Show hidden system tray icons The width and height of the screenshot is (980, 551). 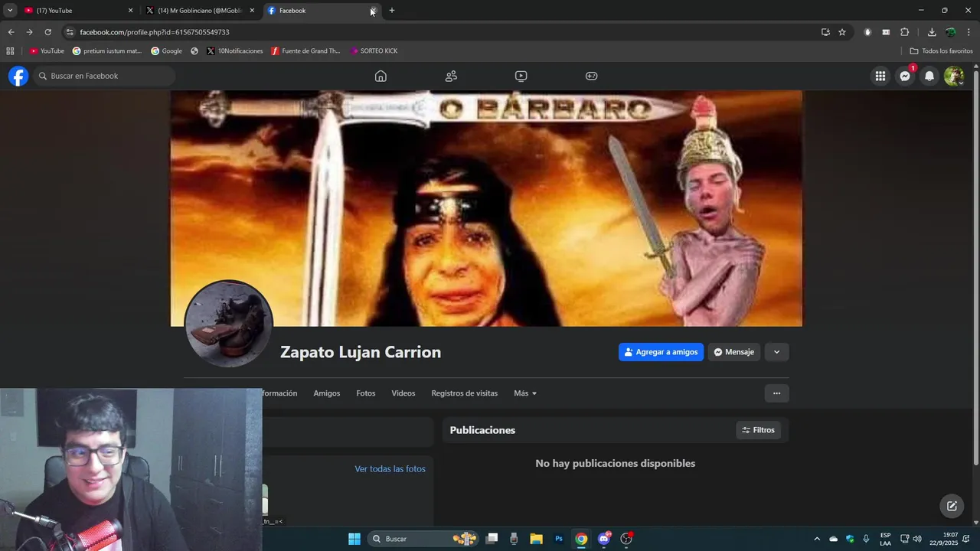pyautogui.click(x=817, y=539)
